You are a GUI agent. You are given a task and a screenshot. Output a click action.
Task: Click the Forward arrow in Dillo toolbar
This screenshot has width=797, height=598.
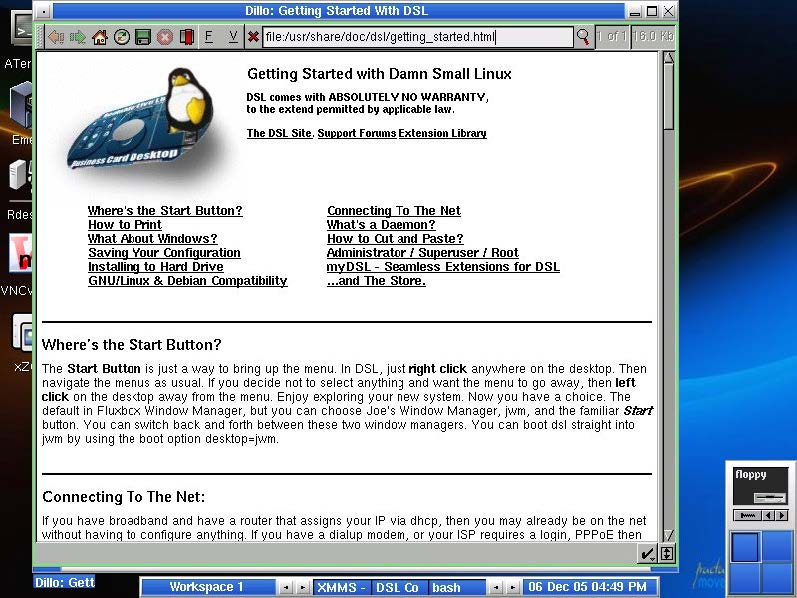(78, 37)
